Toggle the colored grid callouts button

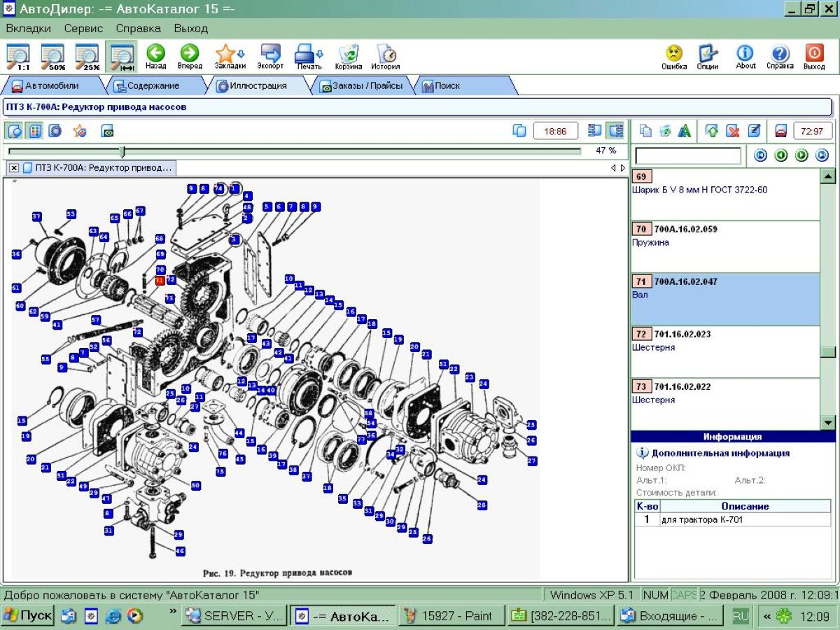pyautogui.click(x=35, y=131)
